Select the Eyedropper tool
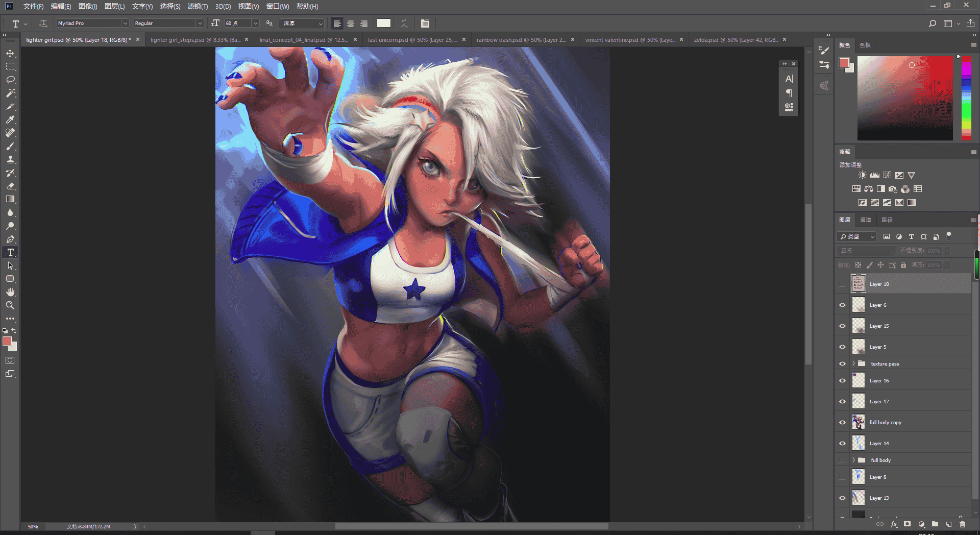The width and height of the screenshot is (980, 535). click(x=10, y=120)
